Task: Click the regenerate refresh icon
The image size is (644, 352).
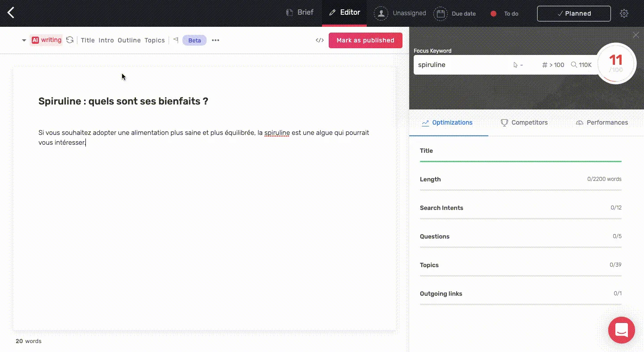Action: [x=70, y=40]
